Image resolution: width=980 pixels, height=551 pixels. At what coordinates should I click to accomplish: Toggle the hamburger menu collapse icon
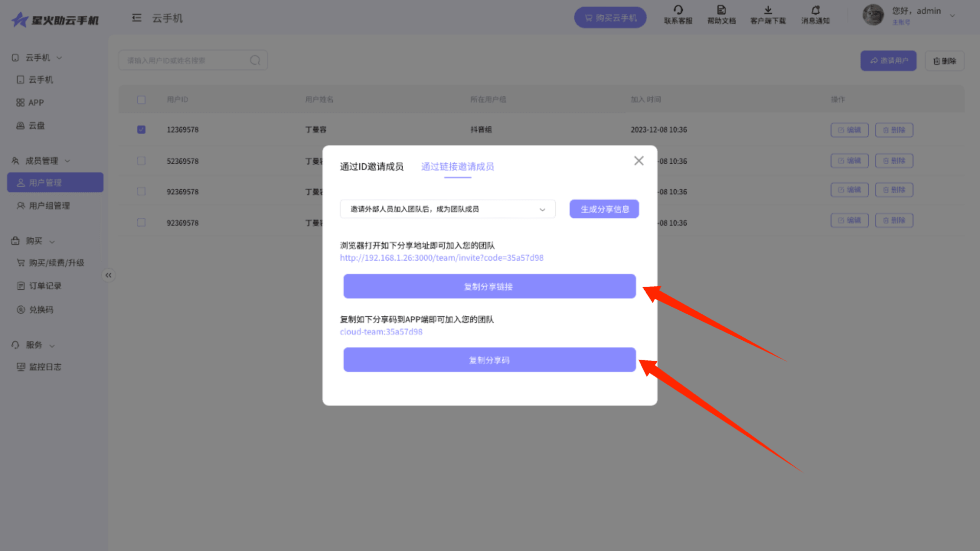136,18
